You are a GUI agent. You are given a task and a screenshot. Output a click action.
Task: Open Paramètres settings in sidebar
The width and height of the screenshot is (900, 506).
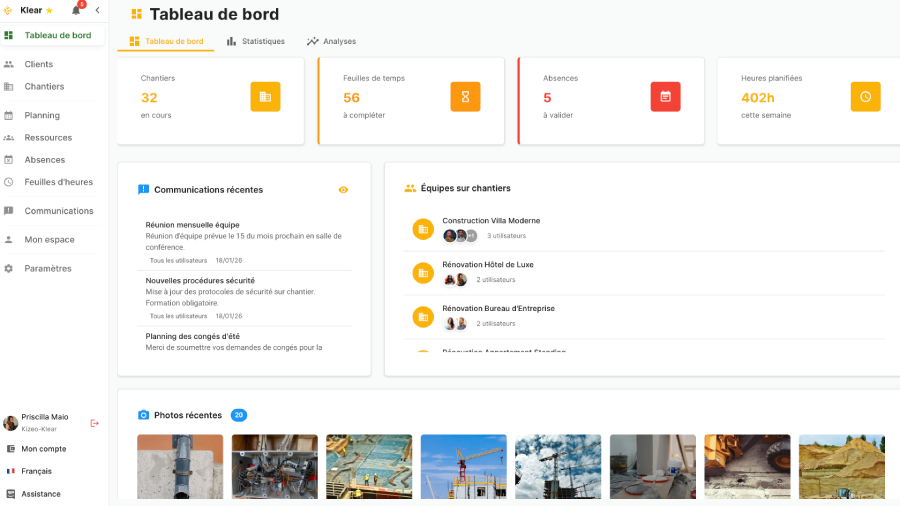pyautogui.click(x=48, y=268)
